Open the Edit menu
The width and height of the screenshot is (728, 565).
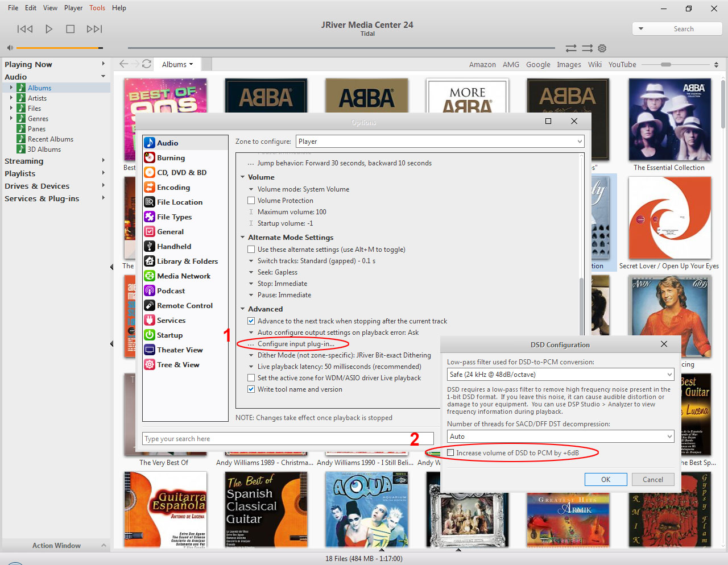click(31, 8)
